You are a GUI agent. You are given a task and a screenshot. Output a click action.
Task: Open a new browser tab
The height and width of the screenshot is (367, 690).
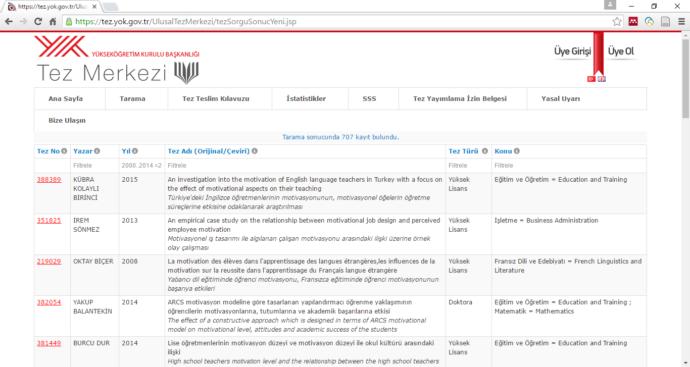pyautogui.click(x=110, y=7)
